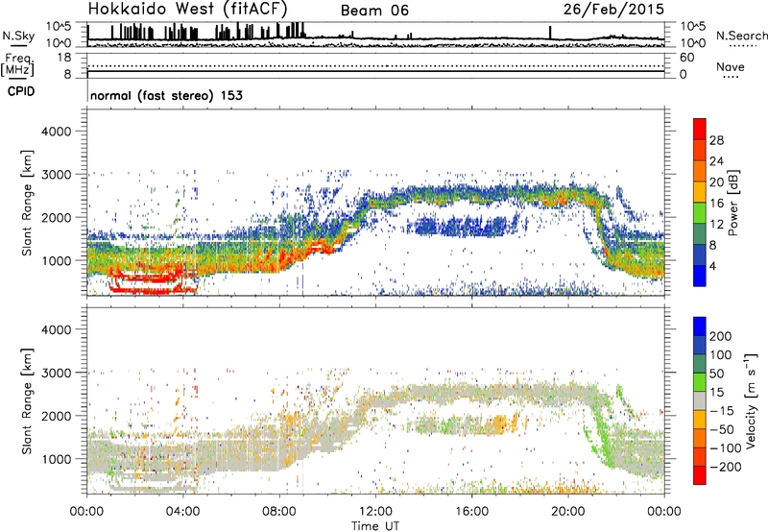This screenshot has height=532, width=768.
Task: Click the '08:00' time tick label
Action: click(279, 512)
